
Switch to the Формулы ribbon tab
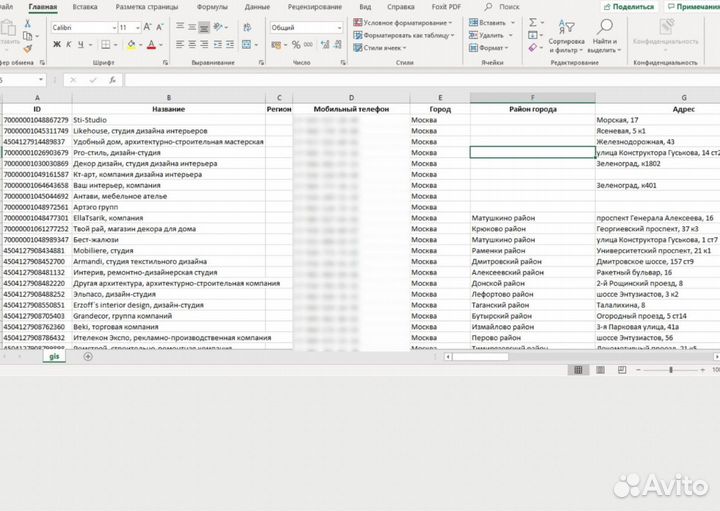pos(211,7)
